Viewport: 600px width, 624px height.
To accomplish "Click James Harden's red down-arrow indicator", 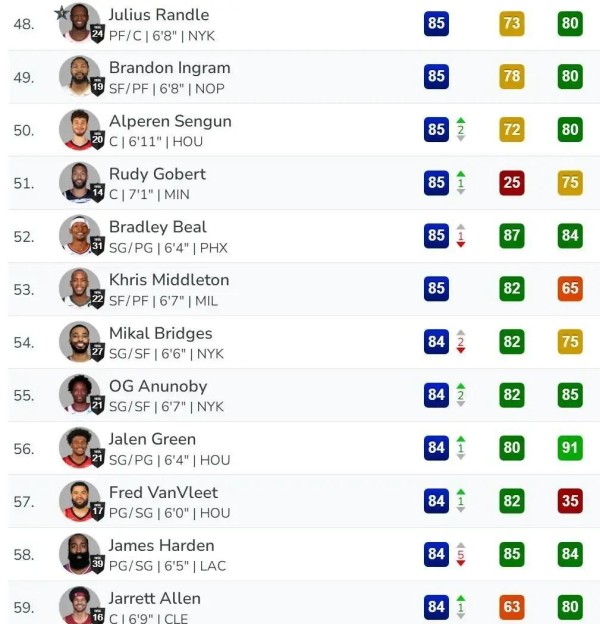I will 461,554.
